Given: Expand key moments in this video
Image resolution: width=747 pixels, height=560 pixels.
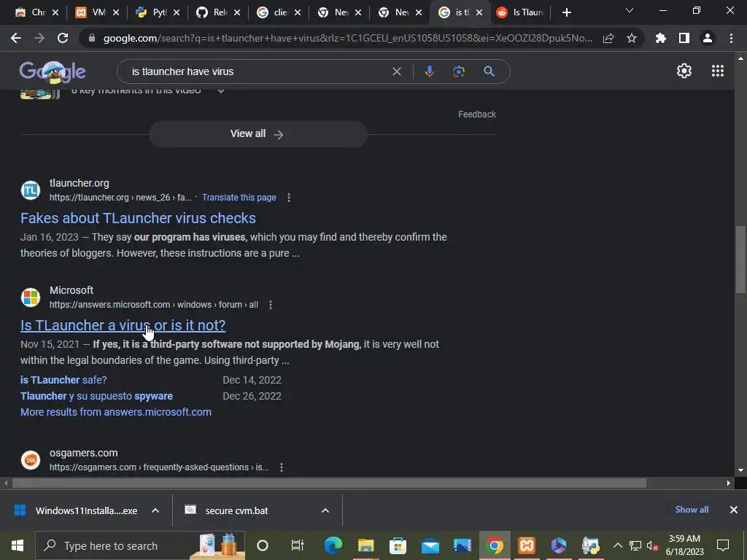Looking at the screenshot, I should [x=221, y=90].
